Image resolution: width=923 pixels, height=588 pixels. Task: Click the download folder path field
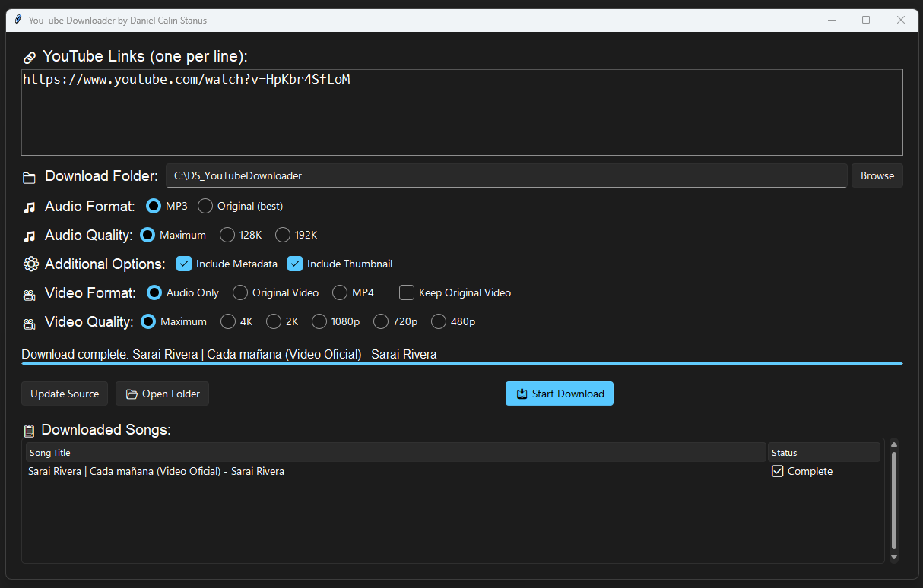click(506, 175)
